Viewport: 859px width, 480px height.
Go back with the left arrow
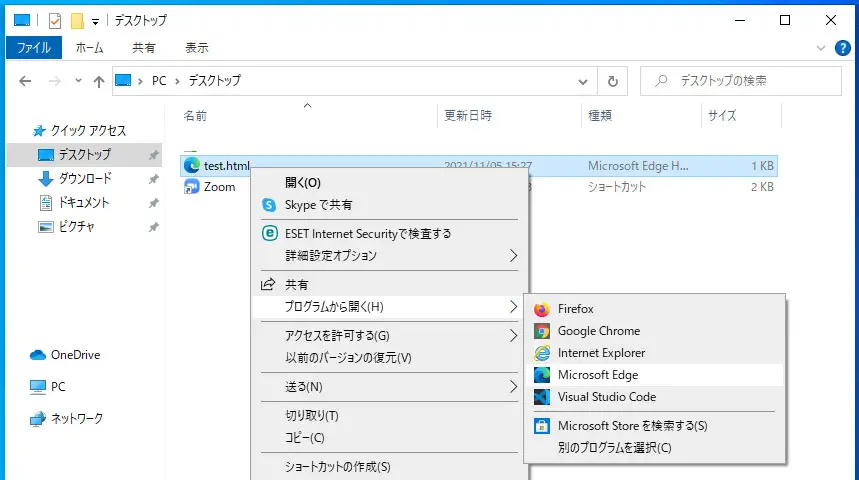point(25,81)
